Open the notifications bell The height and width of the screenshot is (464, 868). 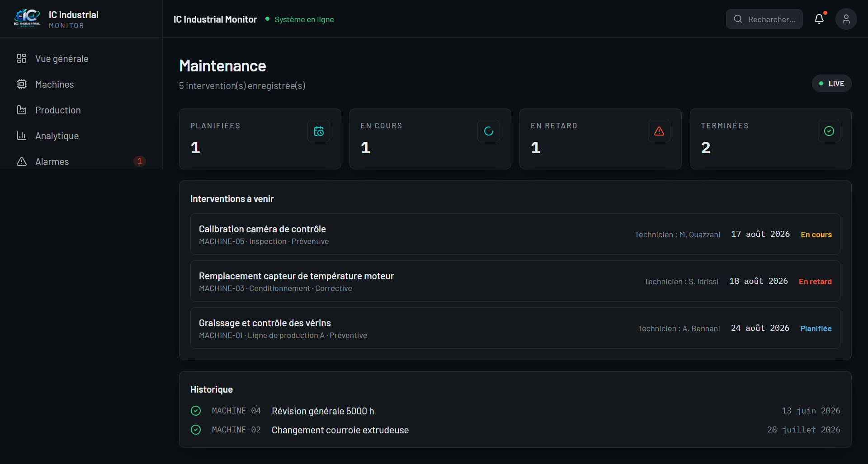click(x=819, y=19)
